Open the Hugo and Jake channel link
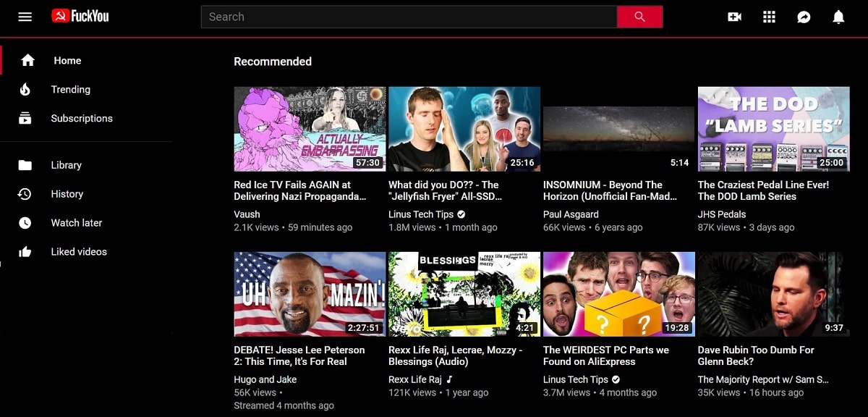This screenshot has height=417, width=868. (x=265, y=379)
